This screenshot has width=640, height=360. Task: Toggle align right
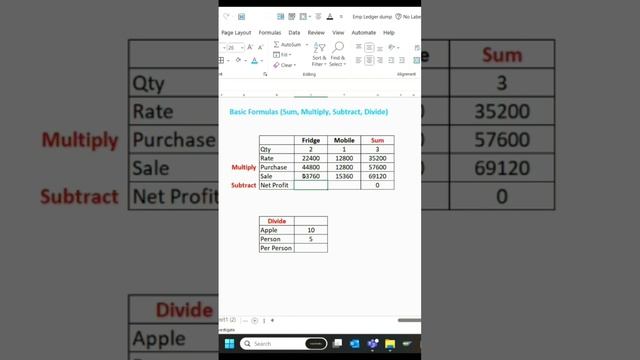click(x=380, y=60)
